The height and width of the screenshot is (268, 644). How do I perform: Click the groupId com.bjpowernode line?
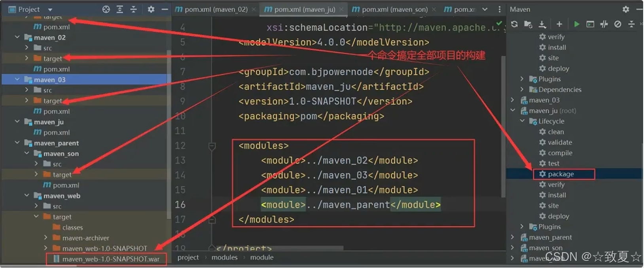pyautogui.click(x=333, y=72)
